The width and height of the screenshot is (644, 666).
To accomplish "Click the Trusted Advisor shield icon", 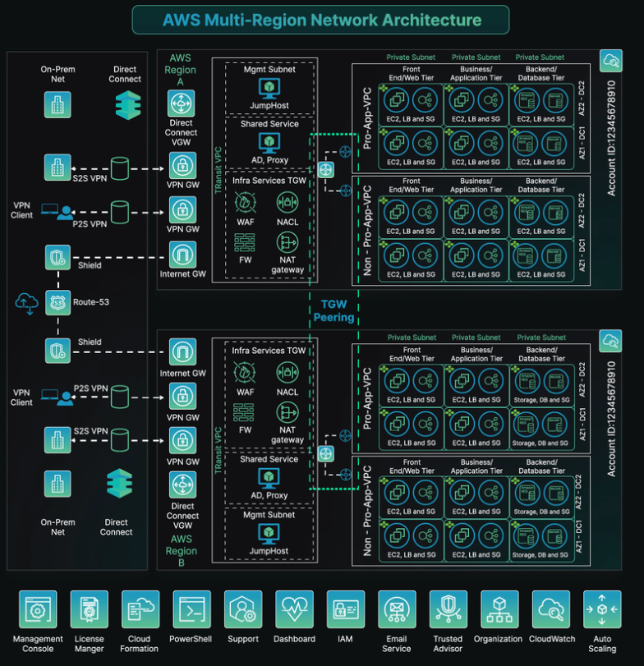I will (x=448, y=609).
